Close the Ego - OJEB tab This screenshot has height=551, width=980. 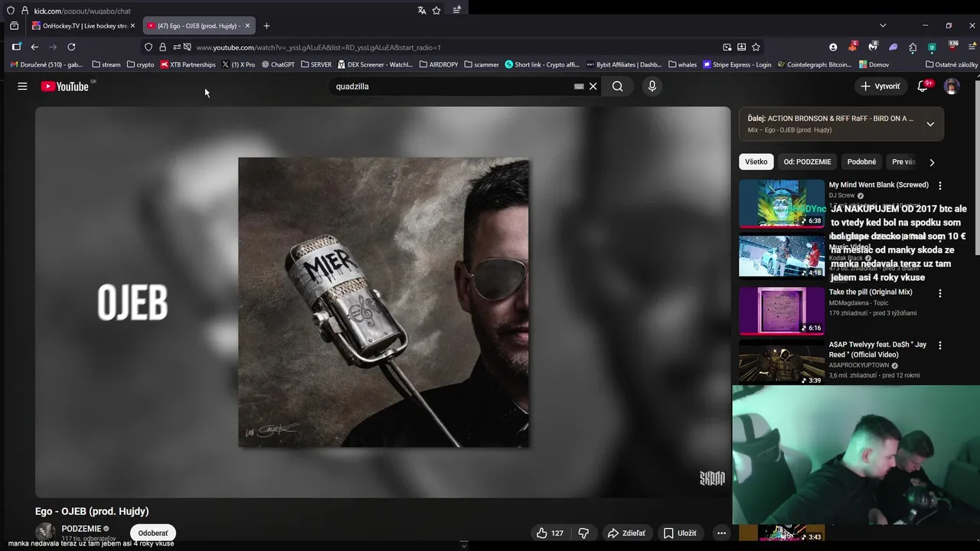point(247,26)
